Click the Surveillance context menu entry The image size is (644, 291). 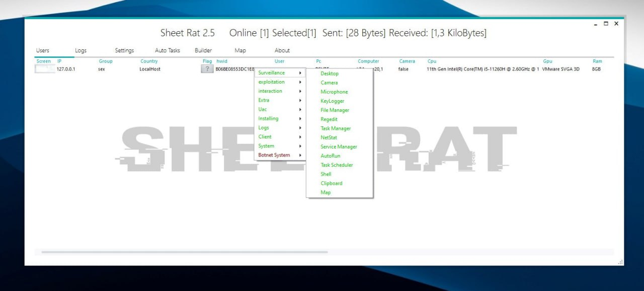280,73
